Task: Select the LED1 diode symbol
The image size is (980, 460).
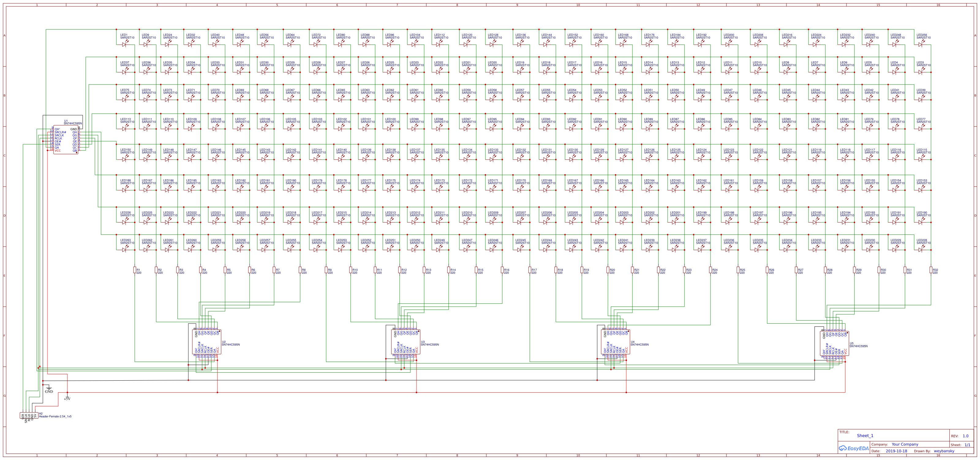Action: point(124,44)
